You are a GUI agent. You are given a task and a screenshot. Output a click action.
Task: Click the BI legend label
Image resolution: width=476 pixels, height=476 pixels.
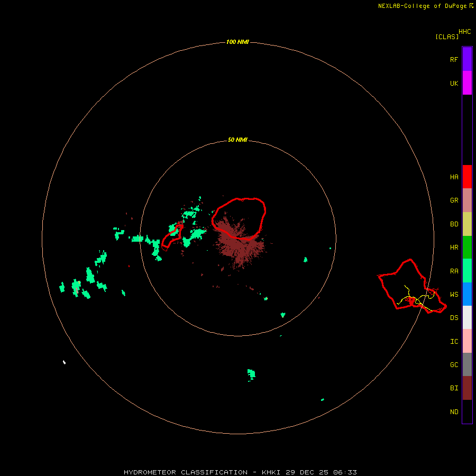pyautogui.click(x=454, y=388)
